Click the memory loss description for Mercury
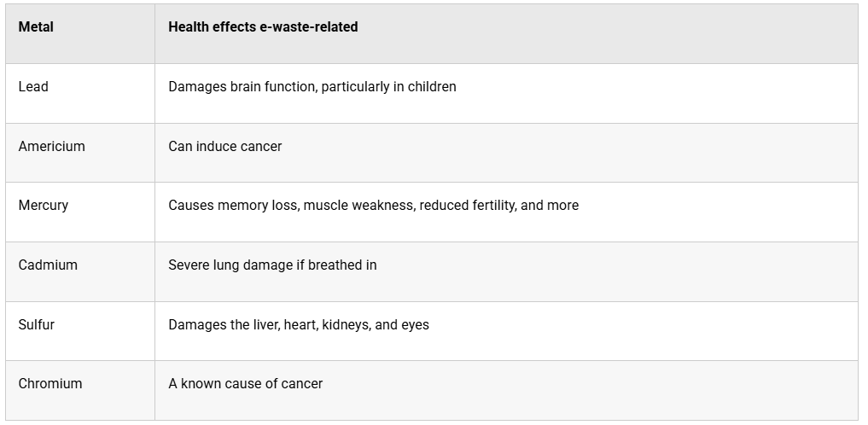The image size is (868, 425). click(374, 206)
